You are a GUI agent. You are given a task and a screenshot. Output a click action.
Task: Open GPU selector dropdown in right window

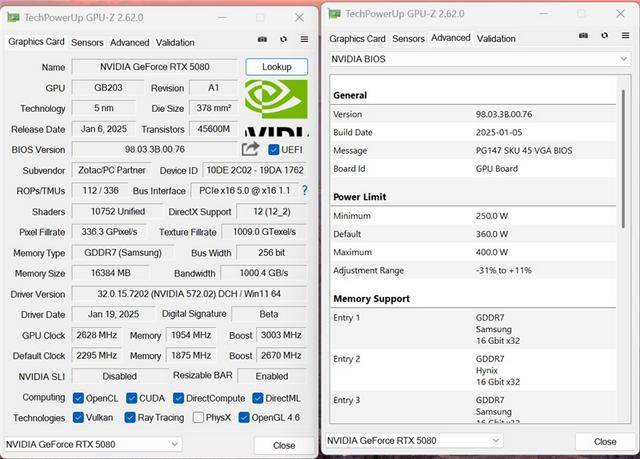tap(414, 441)
